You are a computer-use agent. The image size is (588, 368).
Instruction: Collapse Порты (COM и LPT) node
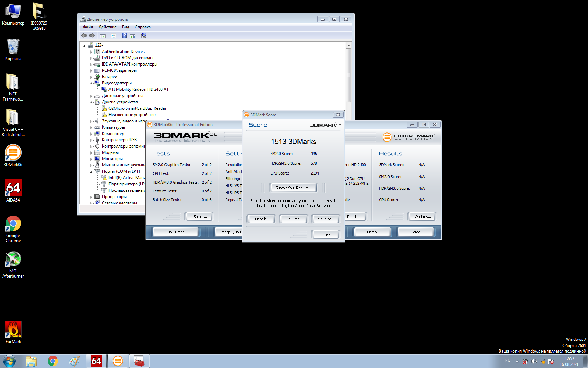pyautogui.click(x=91, y=172)
